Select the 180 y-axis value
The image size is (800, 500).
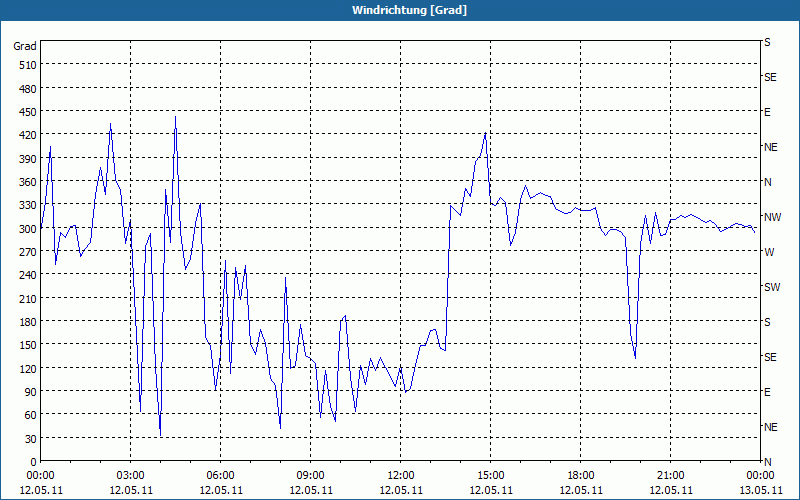tap(28, 321)
